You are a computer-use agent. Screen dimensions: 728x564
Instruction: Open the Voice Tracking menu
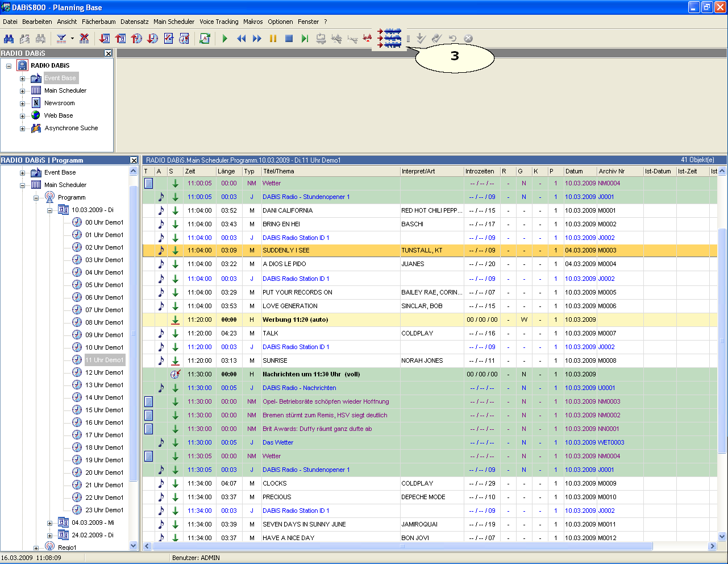(219, 22)
